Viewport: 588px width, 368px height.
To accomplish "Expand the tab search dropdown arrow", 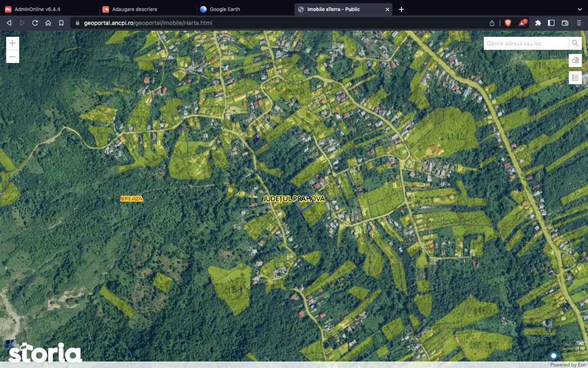I will click(579, 9).
